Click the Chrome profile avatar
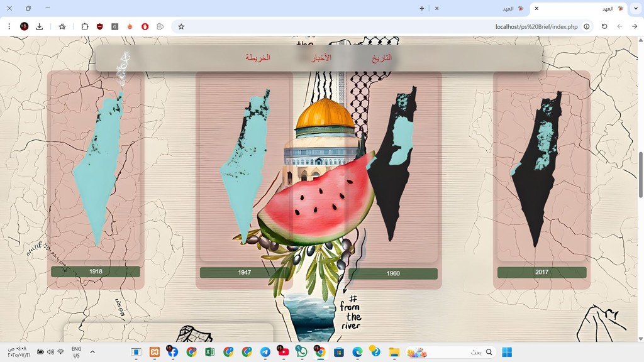Viewport: 644px width, 362px height. tap(25, 26)
